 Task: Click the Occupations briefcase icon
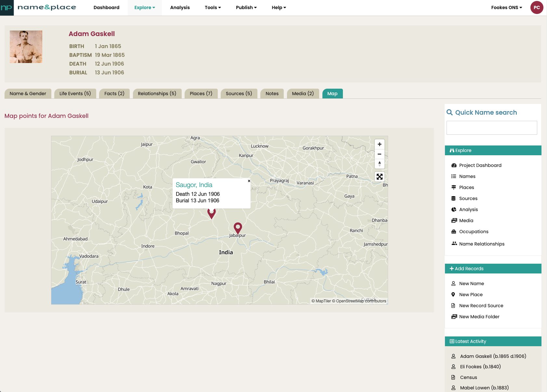[x=454, y=232]
